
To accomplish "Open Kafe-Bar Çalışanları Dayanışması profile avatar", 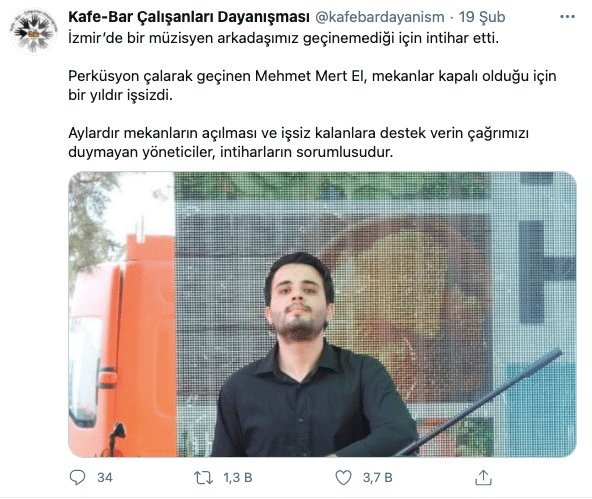I will 34,32.
